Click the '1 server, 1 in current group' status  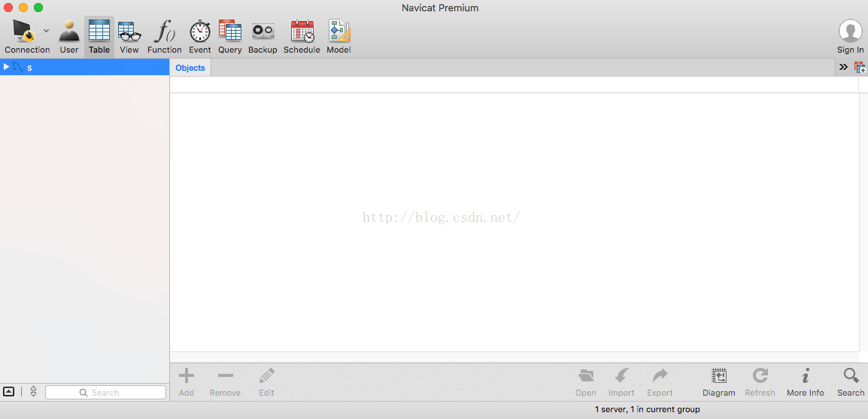pyautogui.click(x=647, y=409)
